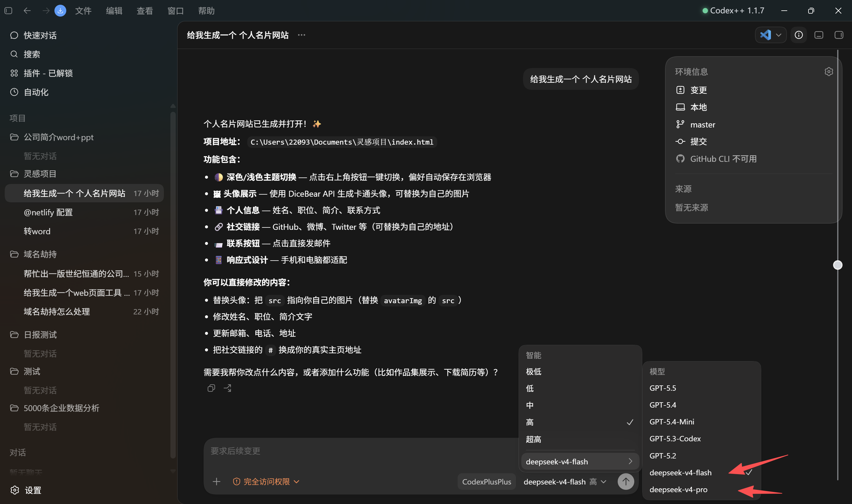852x504 pixels.
Task: Open the 文件 menu
Action: point(83,11)
